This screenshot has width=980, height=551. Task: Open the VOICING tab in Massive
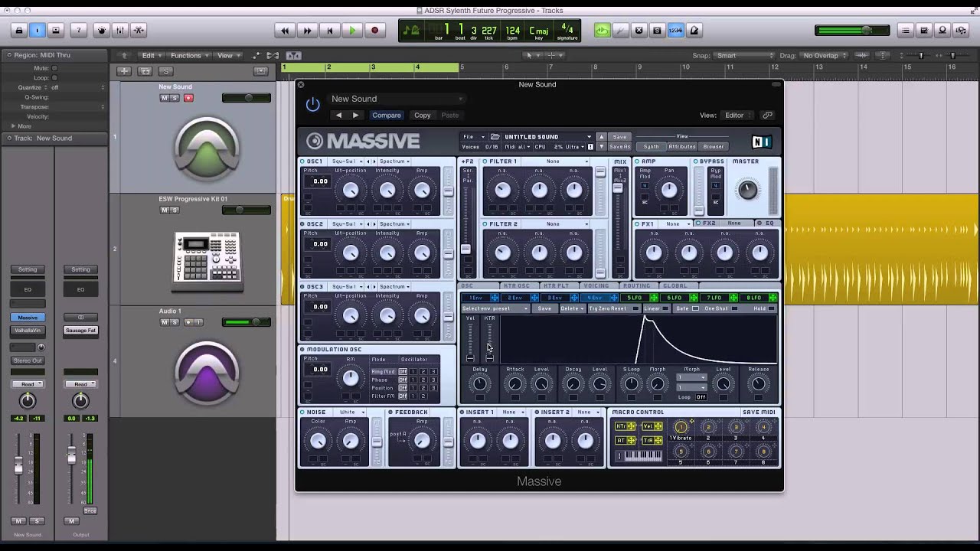pyautogui.click(x=596, y=286)
